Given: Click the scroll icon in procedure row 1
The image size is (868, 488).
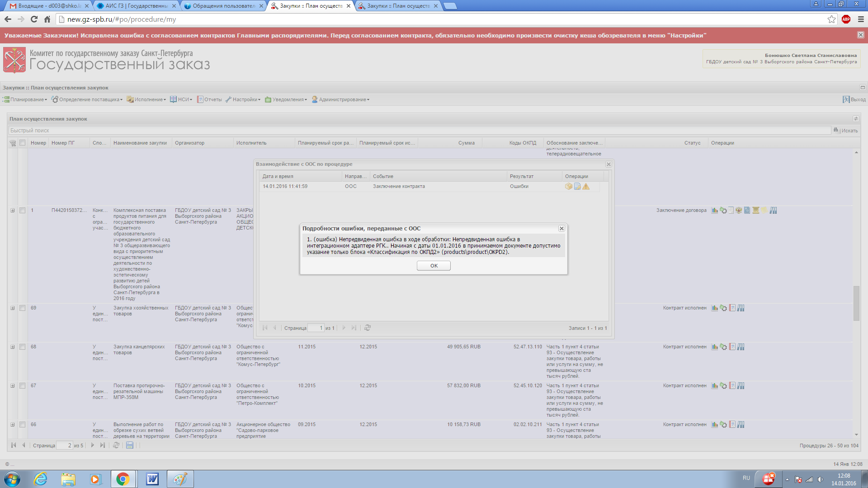Looking at the screenshot, I should point(755,211).
